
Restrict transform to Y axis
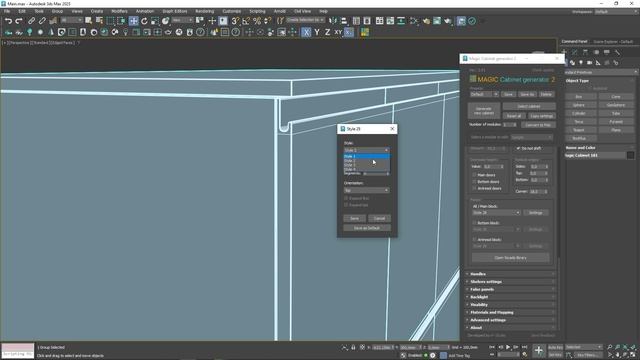[317, 32]
